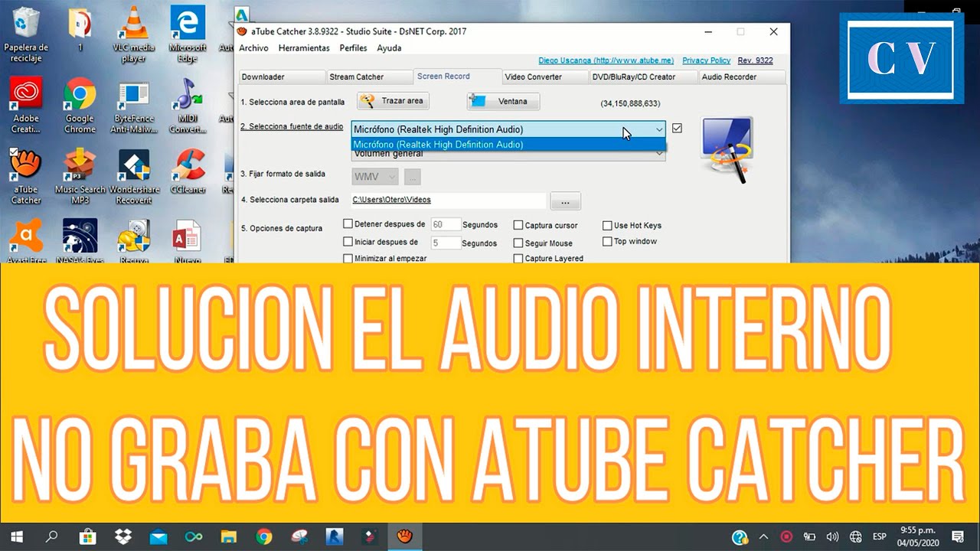Switch to DVD/BluRay/CD Creator tab
The image size is (980, 551).
point(643,77)
